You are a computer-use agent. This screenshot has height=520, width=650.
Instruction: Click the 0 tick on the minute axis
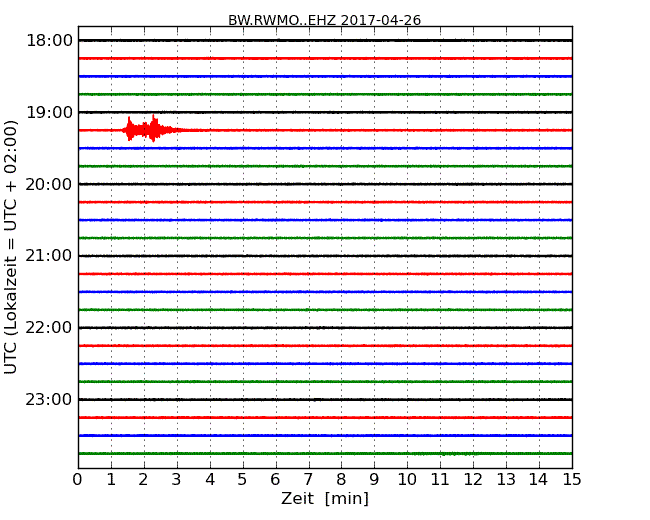point(78,480)
